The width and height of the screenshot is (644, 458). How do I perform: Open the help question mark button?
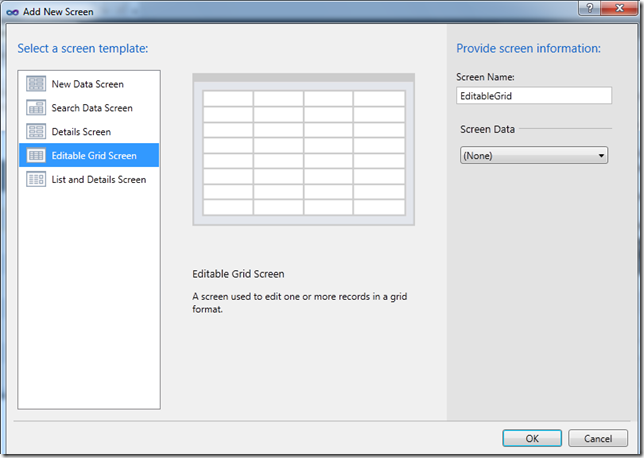pos(589,8)
